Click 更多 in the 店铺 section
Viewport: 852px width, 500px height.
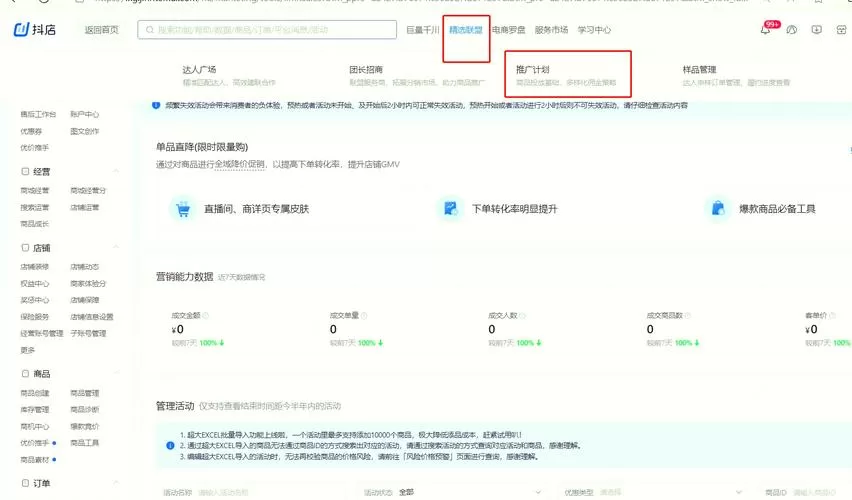tap(28, 350)
